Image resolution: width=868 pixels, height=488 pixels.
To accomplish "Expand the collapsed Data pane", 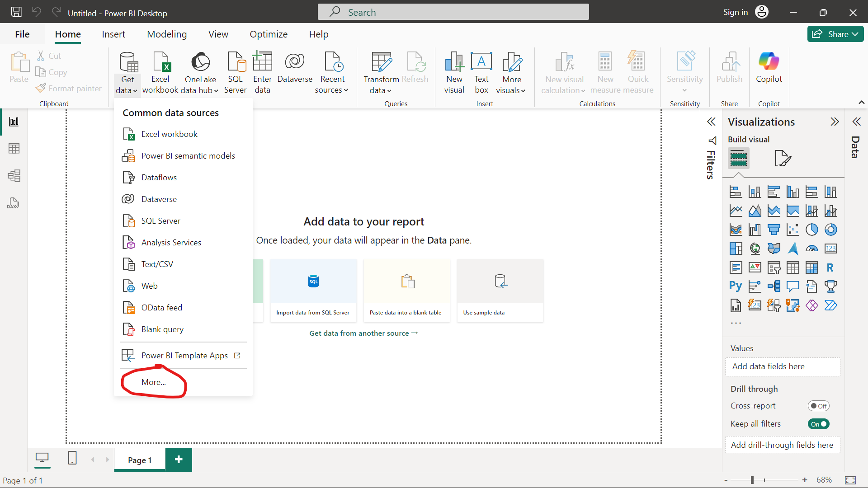I will (x=856, y=122).
